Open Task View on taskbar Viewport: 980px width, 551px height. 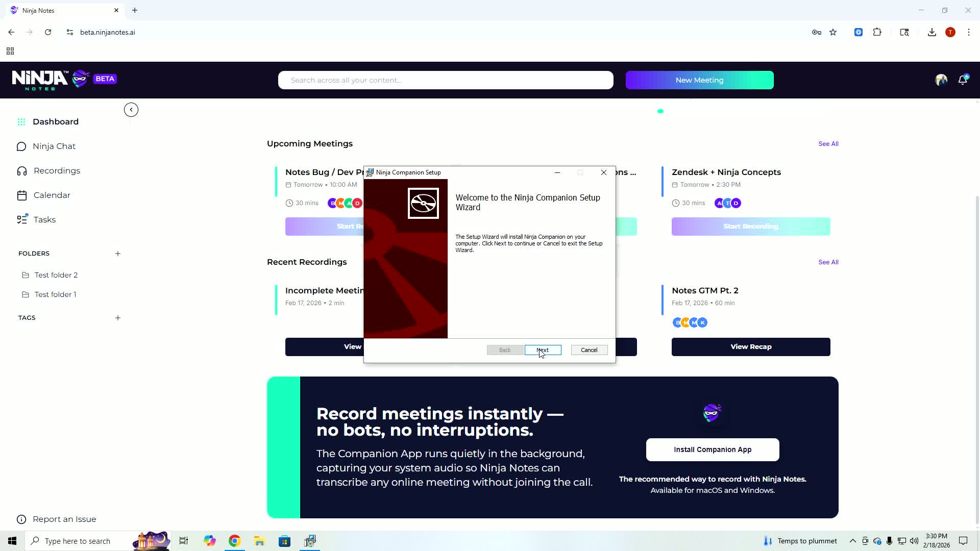coord(184,541)
